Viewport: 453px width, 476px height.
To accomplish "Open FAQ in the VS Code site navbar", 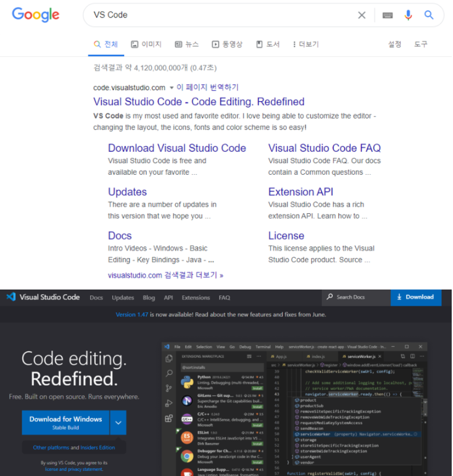I will click(225, 298).
